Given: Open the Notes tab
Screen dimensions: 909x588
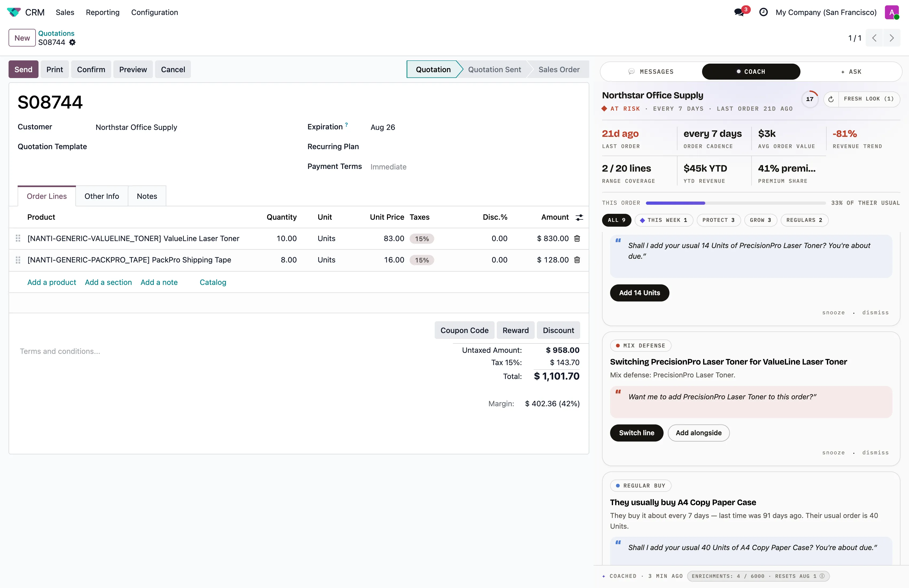Looking at the screenshot, I should pos(147,196).
